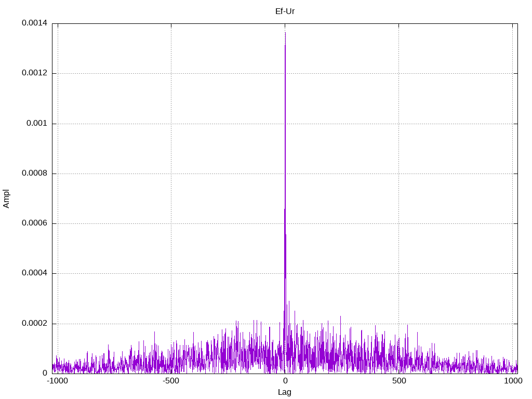The image size is (532, 399).
Task: Click the 'Ampl' y-axis label
Action: pos(6,199)
